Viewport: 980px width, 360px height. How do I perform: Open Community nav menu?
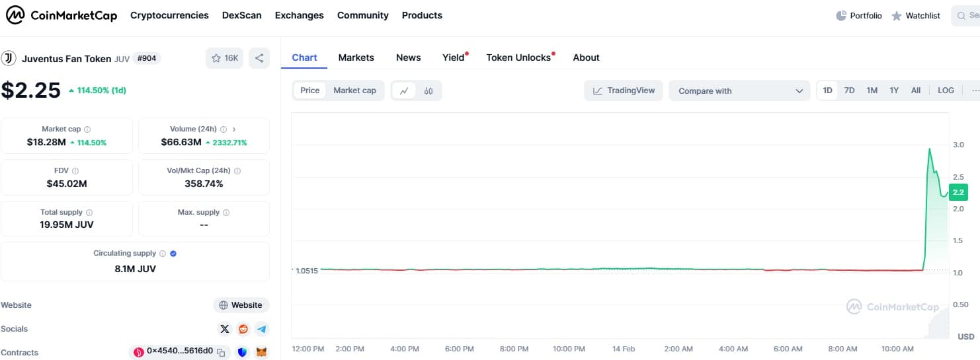coord(363,15)
